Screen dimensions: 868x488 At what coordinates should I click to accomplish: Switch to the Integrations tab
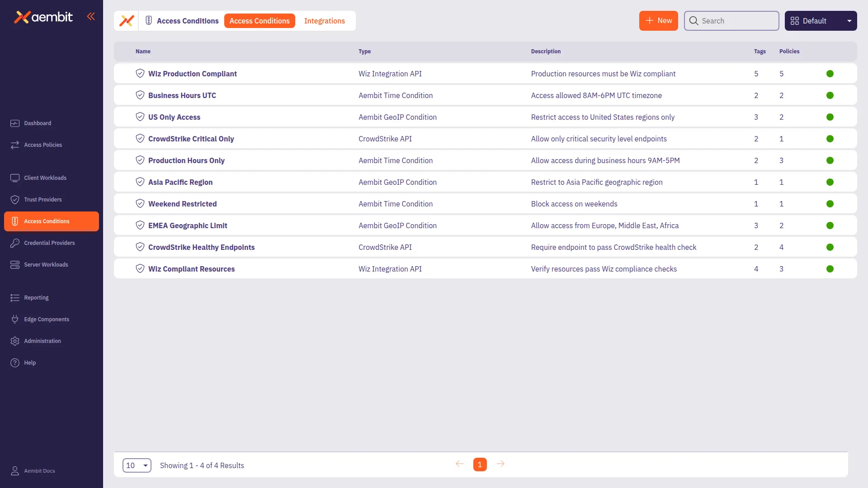pyautogui.click(x=325, y=21)
